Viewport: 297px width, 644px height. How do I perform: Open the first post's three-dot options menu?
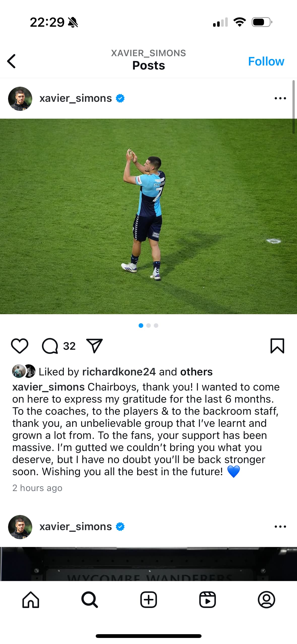click(x=280, y=98)
